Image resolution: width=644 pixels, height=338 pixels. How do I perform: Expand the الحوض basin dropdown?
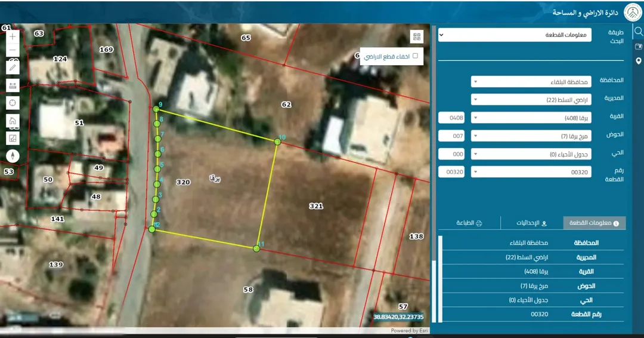531,136
